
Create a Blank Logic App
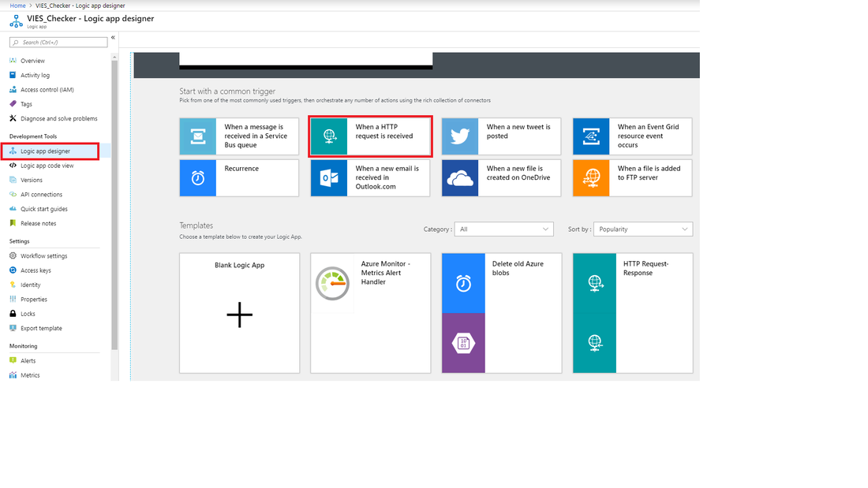point(239,313)
